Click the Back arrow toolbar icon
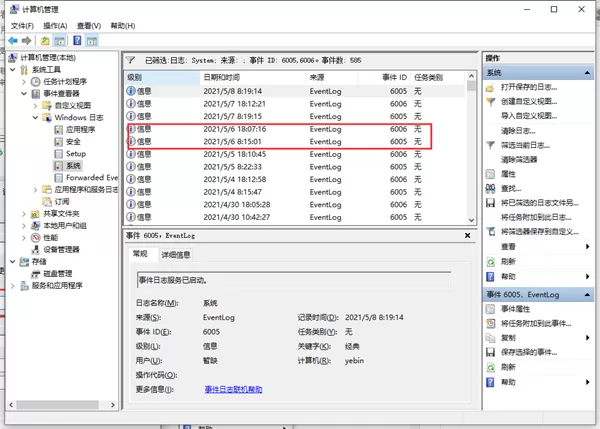This screenshot has height=429, width=600. pos(13,41)
